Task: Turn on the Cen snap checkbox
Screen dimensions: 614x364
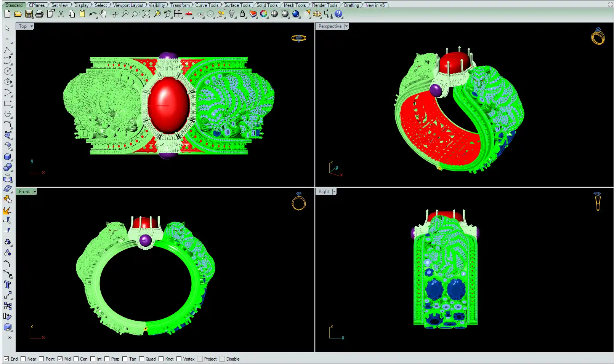Action: click(x=76, y=359)
